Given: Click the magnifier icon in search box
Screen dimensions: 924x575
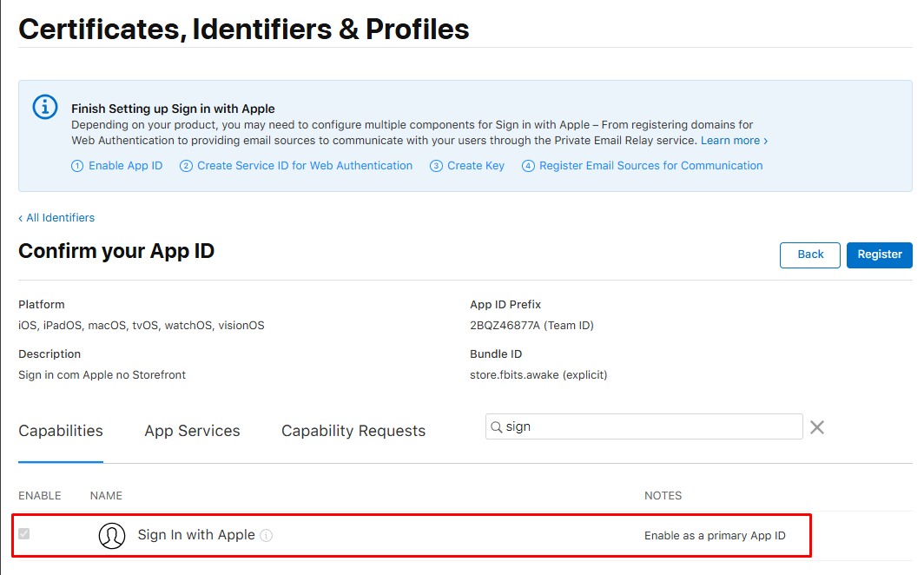Looking at the screenshot, I should [497, 427].
